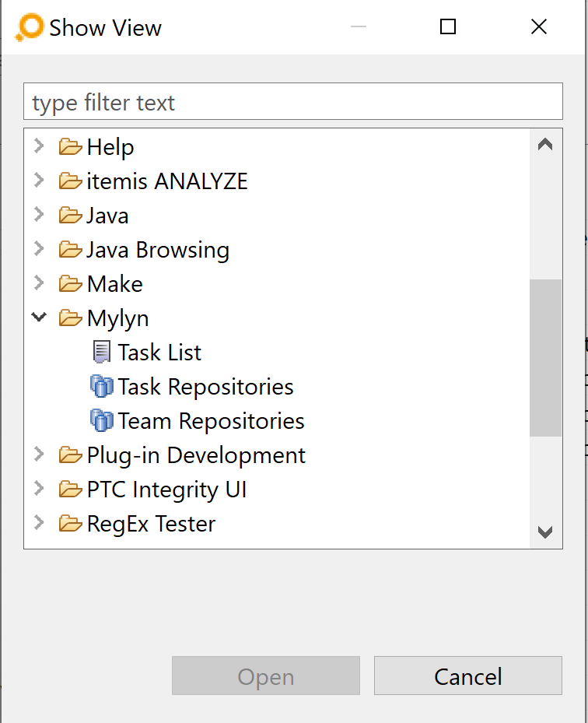Expand the Help category

(x=39, y=146)
